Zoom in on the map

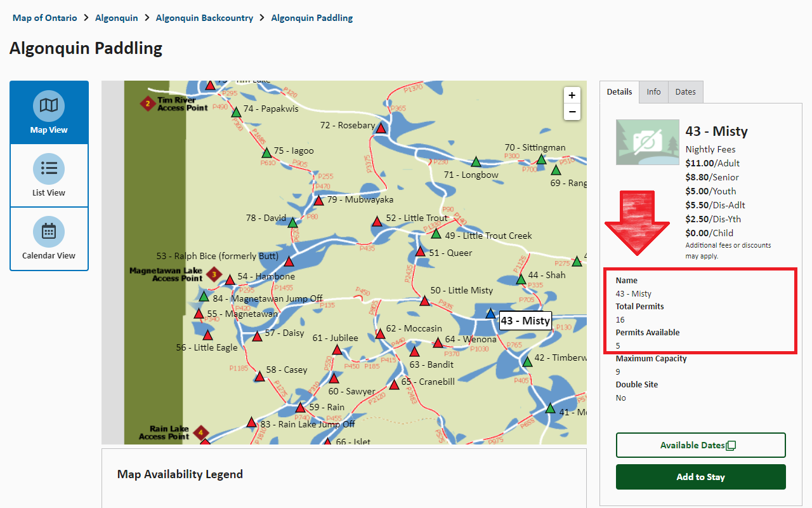[572, 95]
